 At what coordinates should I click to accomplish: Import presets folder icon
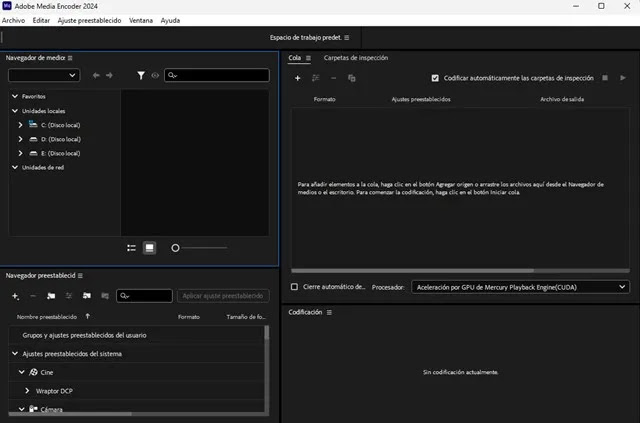[x=87, y=296]
